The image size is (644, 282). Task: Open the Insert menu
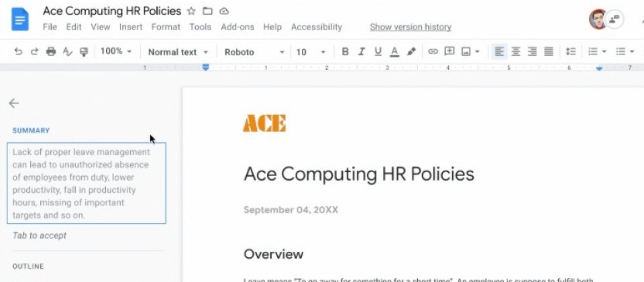coord(131,27)
